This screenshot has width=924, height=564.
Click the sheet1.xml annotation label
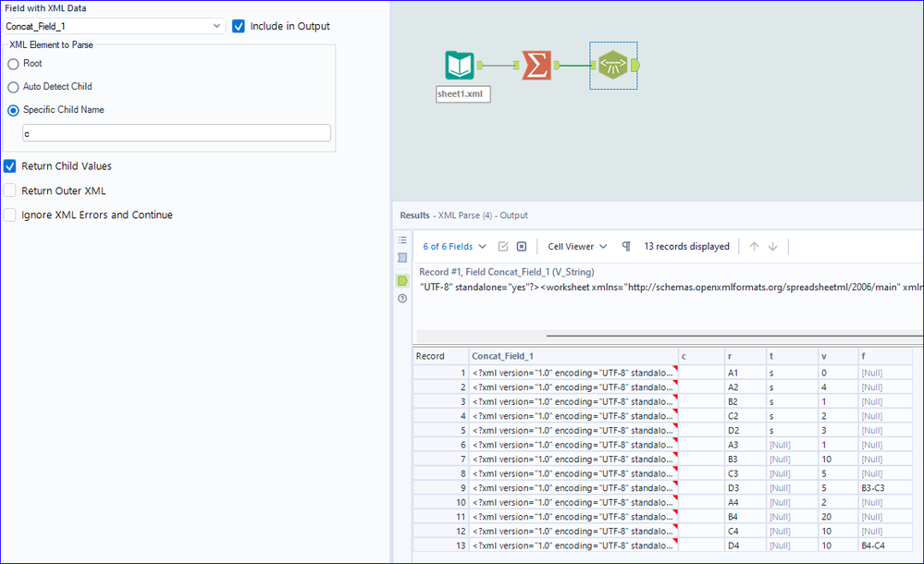(x=463, y=93)
